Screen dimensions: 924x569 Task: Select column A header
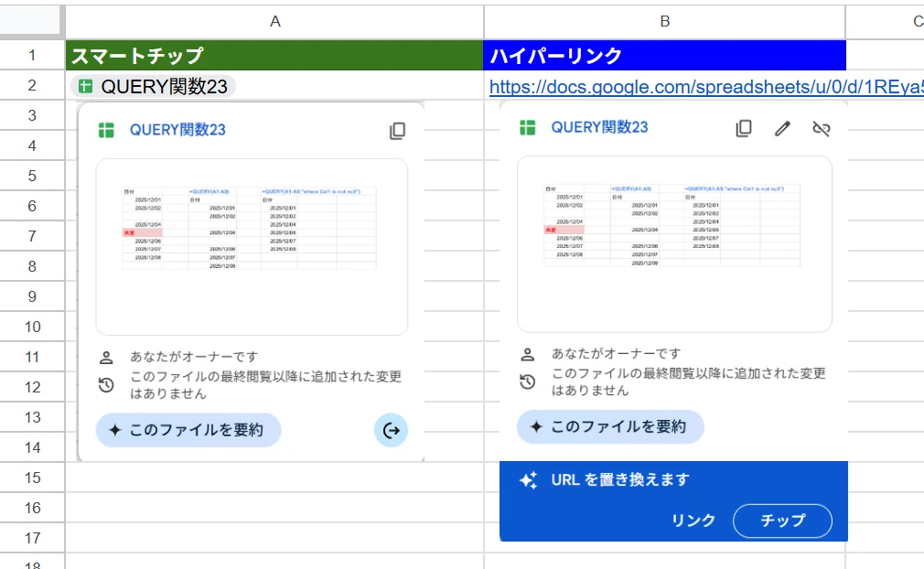pos(274,21)
